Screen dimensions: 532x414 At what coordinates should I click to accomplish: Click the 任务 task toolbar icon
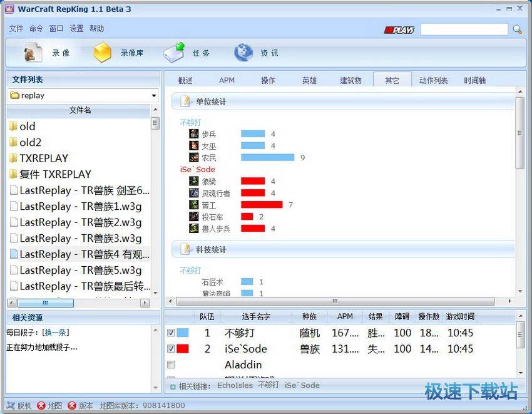174,53
